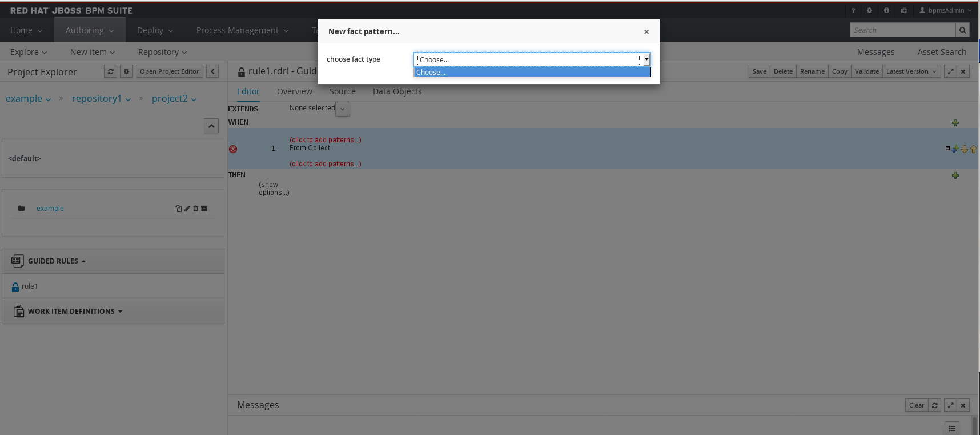The image size is (980, 435).
Task: Click the folder icon beside example
Action: click(x=21, y=209)
